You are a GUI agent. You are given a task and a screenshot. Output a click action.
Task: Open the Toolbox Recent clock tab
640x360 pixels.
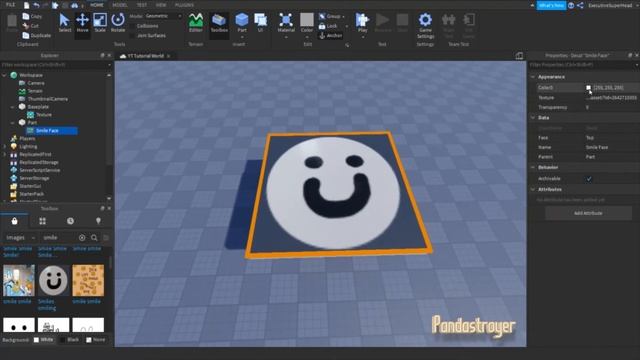[x=70, y=221]
